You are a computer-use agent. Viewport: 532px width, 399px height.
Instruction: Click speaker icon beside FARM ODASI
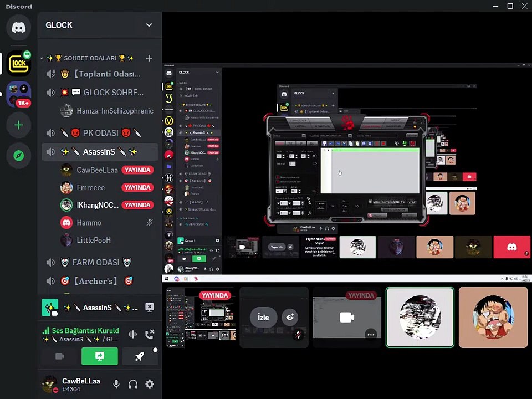tap(50, 262)
